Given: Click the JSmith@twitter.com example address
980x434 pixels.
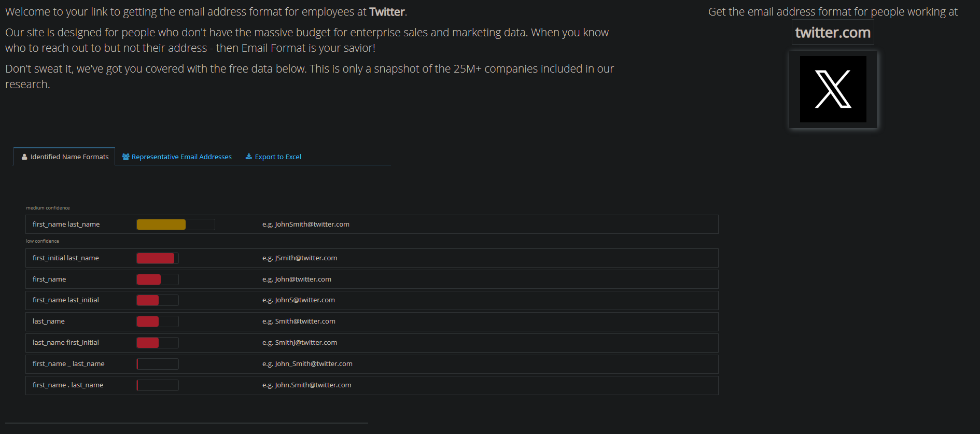Looking at the screenshot, I should click(x=305, y=258).
